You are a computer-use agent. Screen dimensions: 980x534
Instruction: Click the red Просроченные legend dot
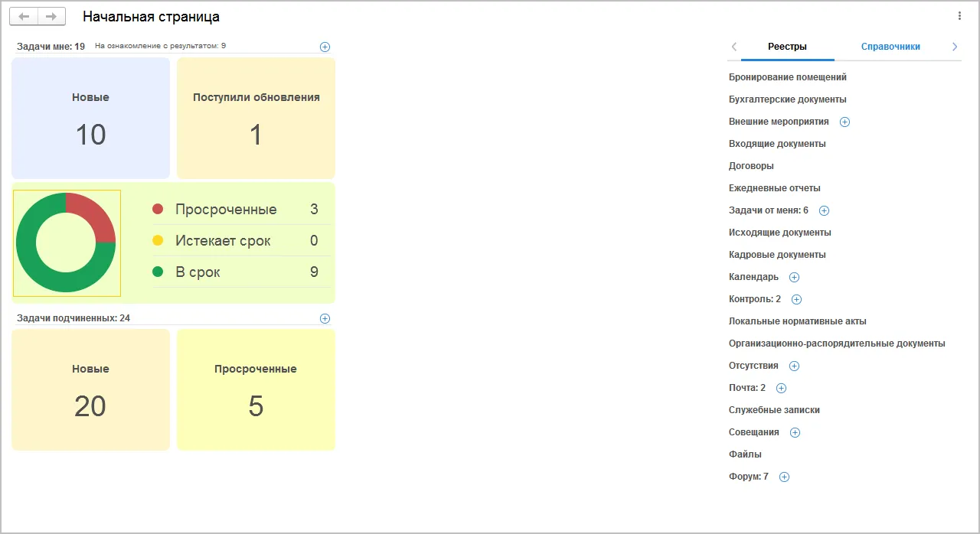pos(158,210)
